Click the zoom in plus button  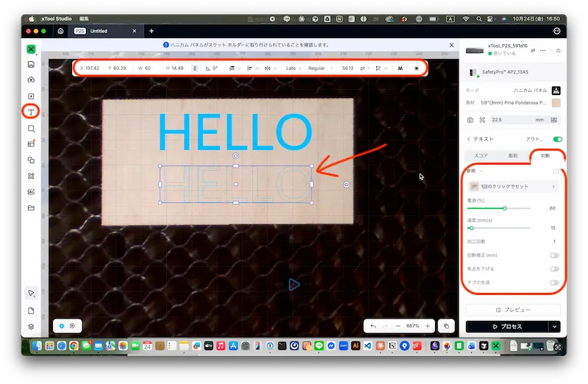[428, 325]
